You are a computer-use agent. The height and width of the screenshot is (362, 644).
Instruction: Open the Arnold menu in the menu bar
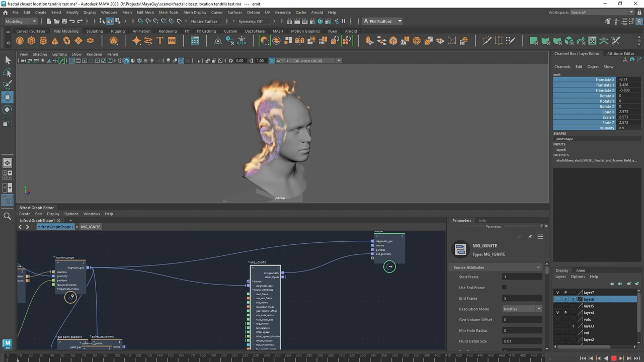317,12
